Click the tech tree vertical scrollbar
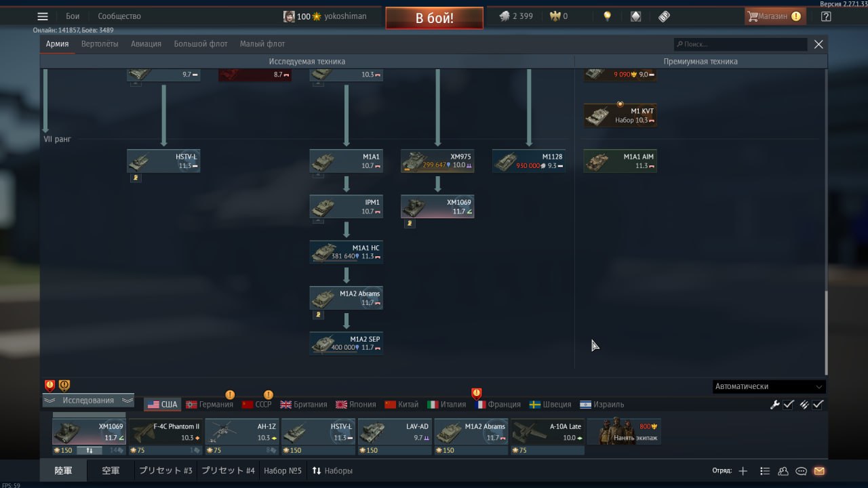Viewport: 868px width, 488px height. [825, 332]
